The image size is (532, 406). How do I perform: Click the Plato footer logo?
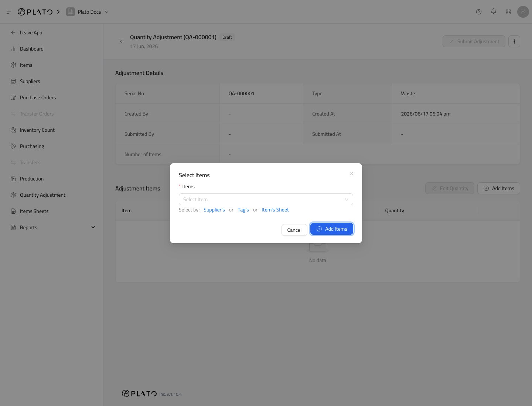(x=139, y=393)
